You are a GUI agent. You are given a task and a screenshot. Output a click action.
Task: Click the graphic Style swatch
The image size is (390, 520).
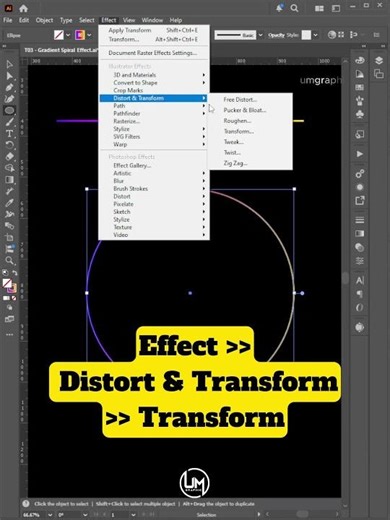click(x=306, y=35)
